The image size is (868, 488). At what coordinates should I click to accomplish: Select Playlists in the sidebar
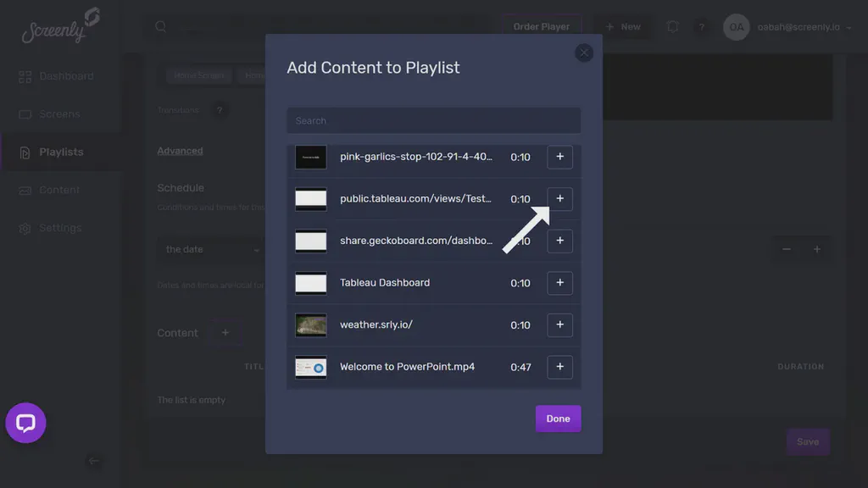pos(60,152)
